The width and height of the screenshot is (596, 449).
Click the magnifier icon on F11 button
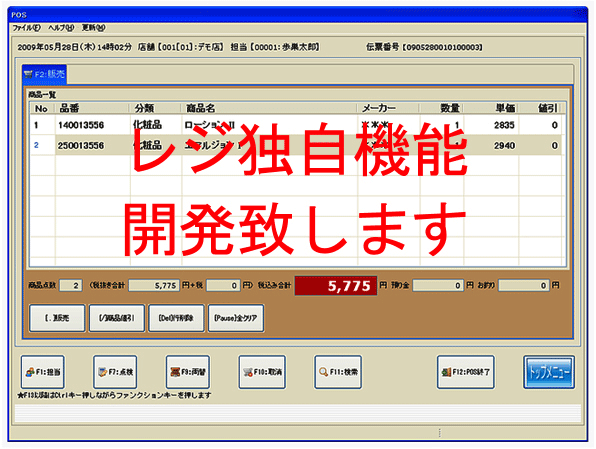pyautogui.click(x=323, y=372)
